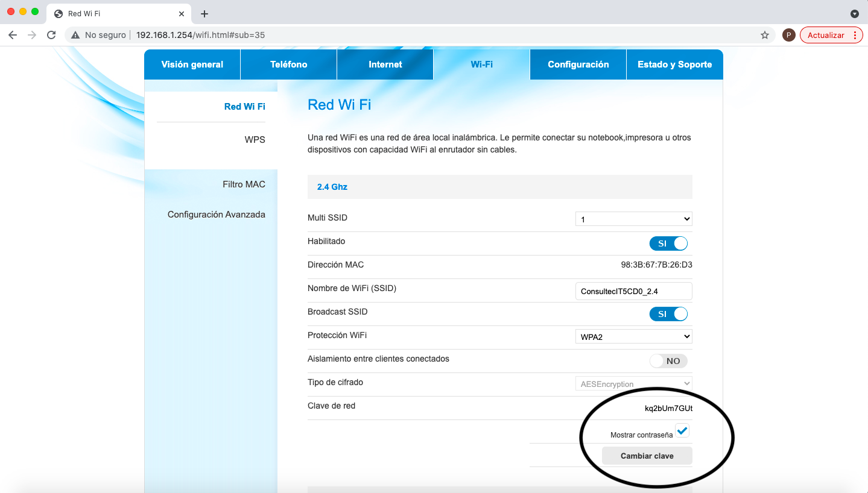Open the Chrome profile avatar
The height and width of the screenshot is (493, 868).
coord(788,35)
